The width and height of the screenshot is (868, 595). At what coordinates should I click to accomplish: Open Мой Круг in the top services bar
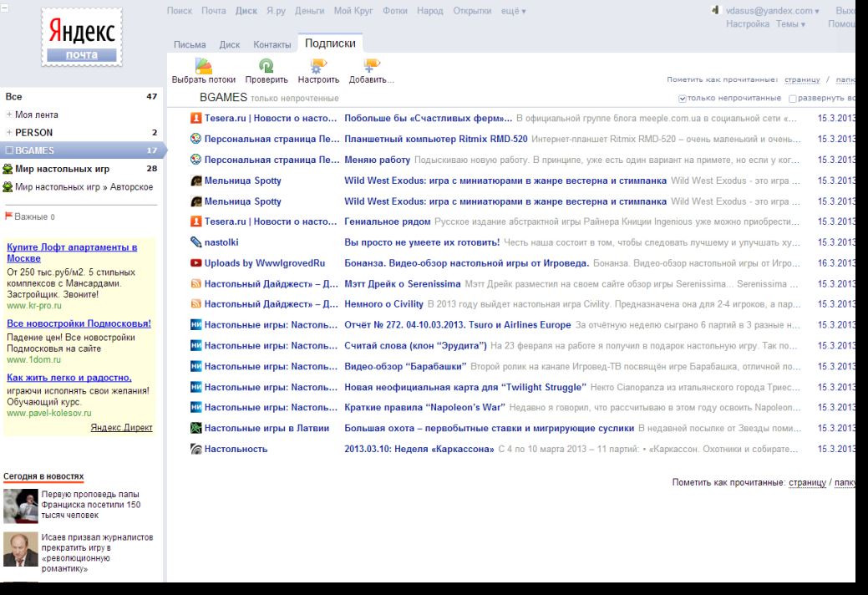(x=353, y=11)
